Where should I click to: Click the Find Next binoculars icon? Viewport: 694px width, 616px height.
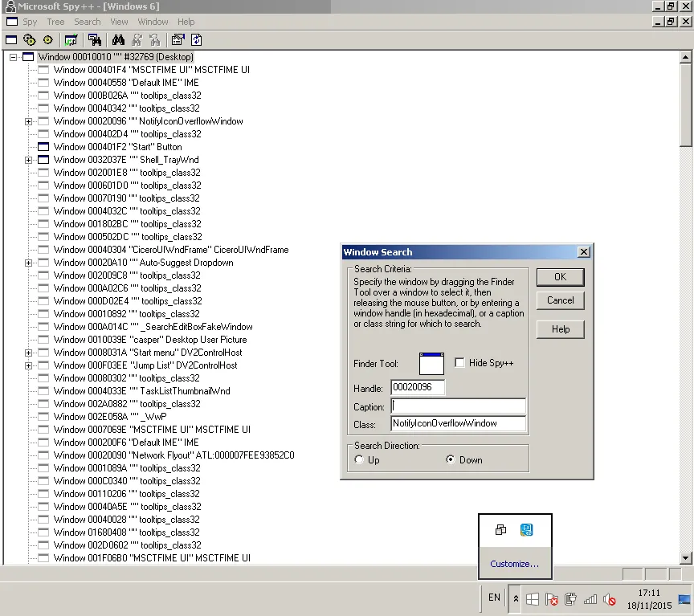click(137, 40)
